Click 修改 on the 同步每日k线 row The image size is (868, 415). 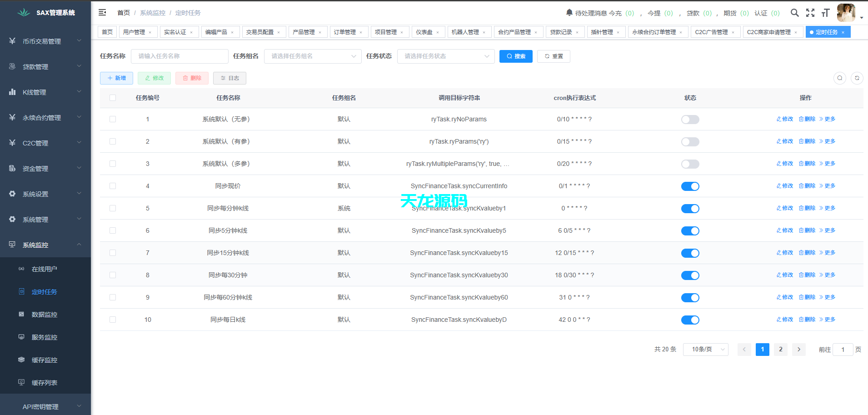tap(784, 320)
